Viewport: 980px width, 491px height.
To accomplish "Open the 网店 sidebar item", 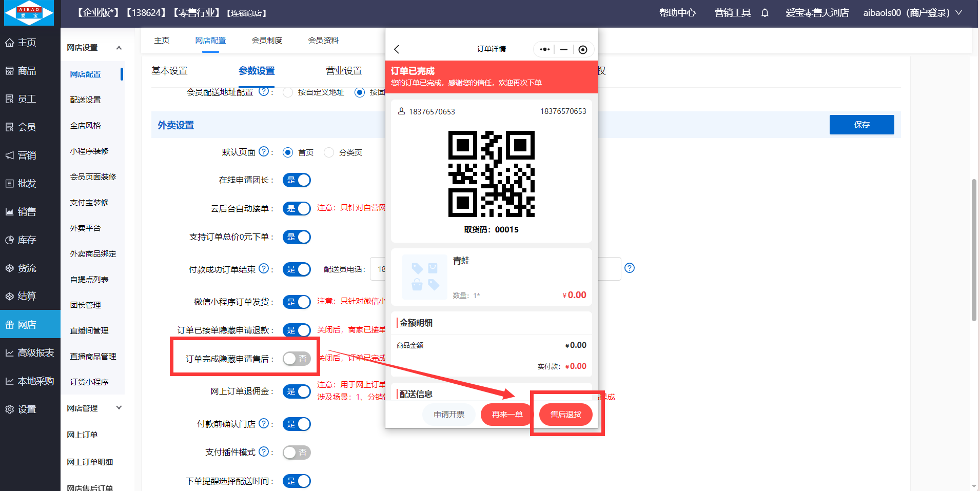I will (30, 324).
